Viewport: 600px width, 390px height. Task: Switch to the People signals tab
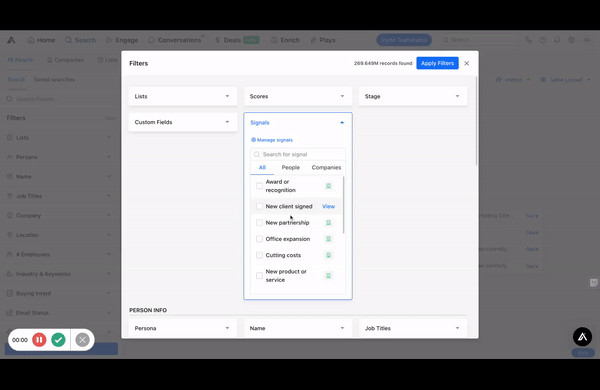291,168
